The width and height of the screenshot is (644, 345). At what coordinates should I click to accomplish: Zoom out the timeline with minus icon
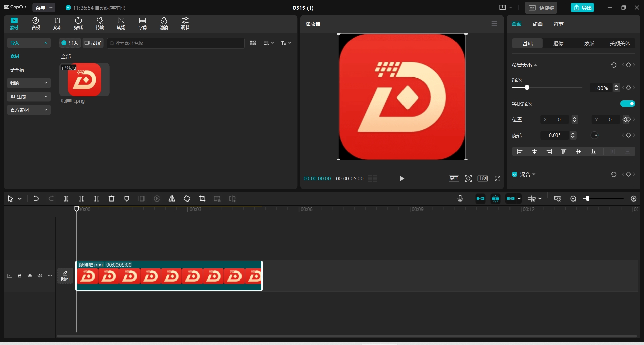[573, 199]
